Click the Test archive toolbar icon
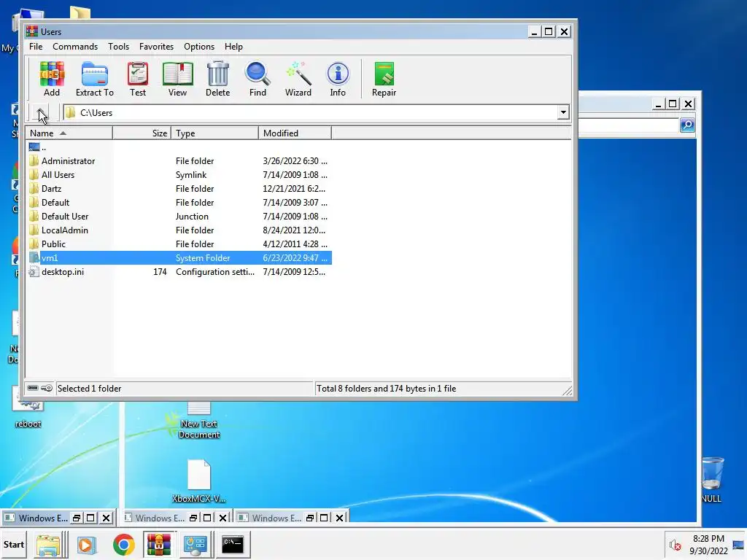The height and width of the screenshot is (560, 747). [x=138, y=79]
